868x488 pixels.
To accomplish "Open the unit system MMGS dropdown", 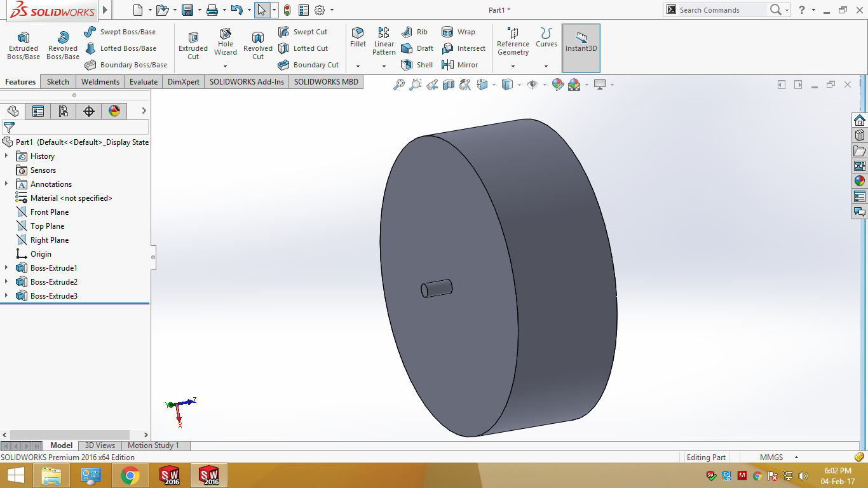I will pyautogui.click(x=796, y=457).
